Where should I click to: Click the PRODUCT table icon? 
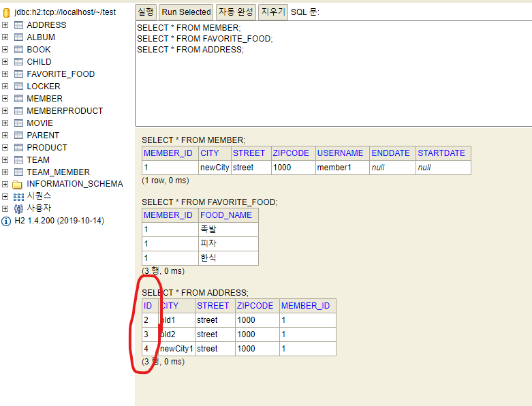pyautogui.click(x=18, y=148)
